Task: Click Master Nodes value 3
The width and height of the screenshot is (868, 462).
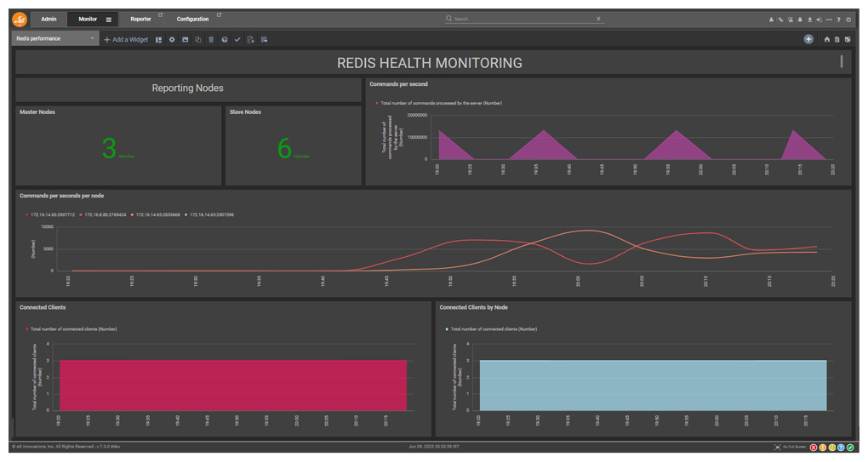Action: point(109,148)
